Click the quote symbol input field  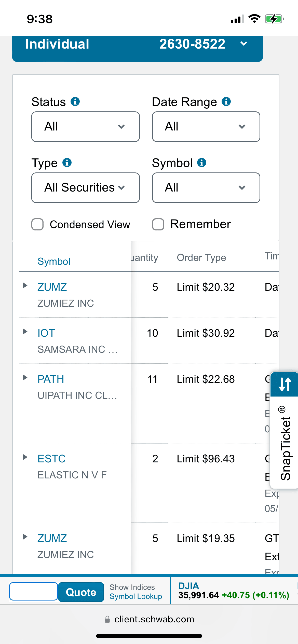coord(34,591)
